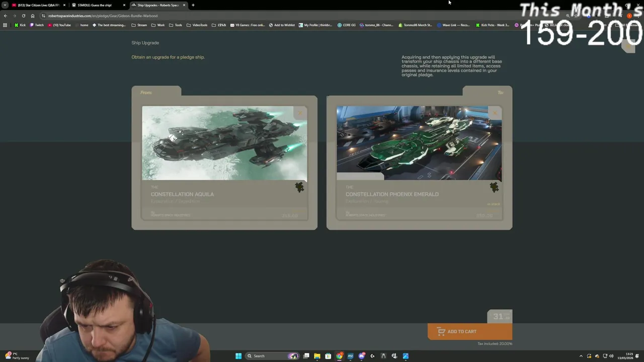644x362 pixels.
Task: Open the RSI Launcher taskbar icon
Action: pos(351,356)
